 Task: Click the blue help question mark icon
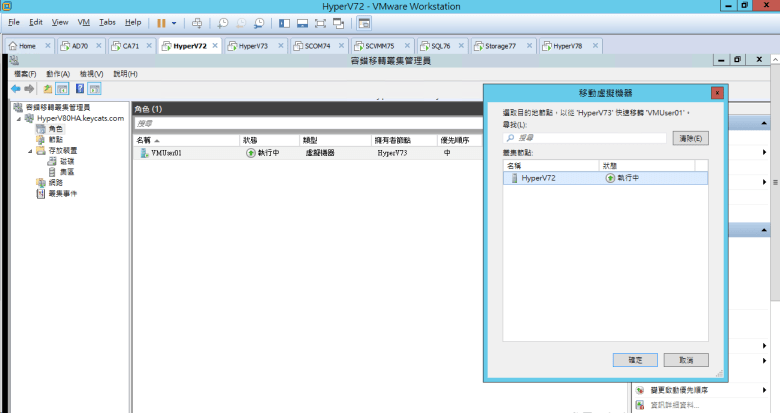79,89
